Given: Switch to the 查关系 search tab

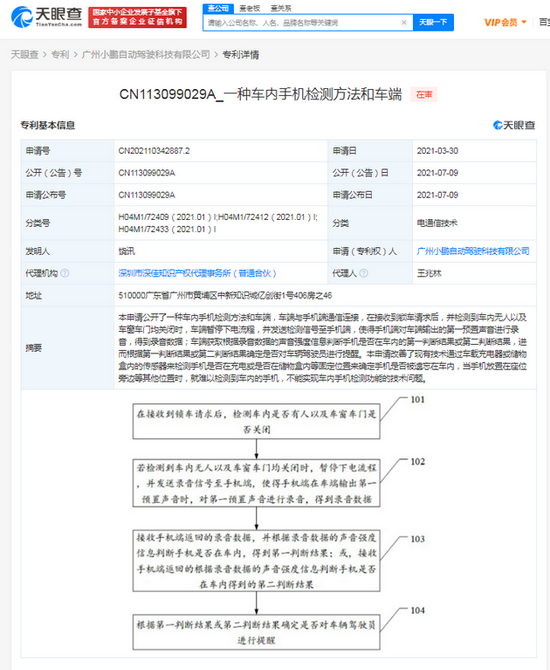Looking at the screenshot, I should pyautogui.click(x=281, y=8).
